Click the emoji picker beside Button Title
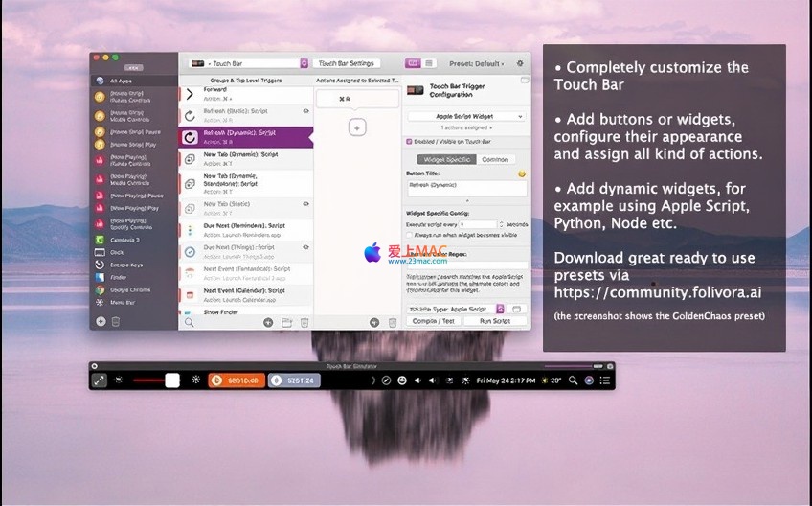812x506 pixels. pyautogui.click(x=522, y=173)
